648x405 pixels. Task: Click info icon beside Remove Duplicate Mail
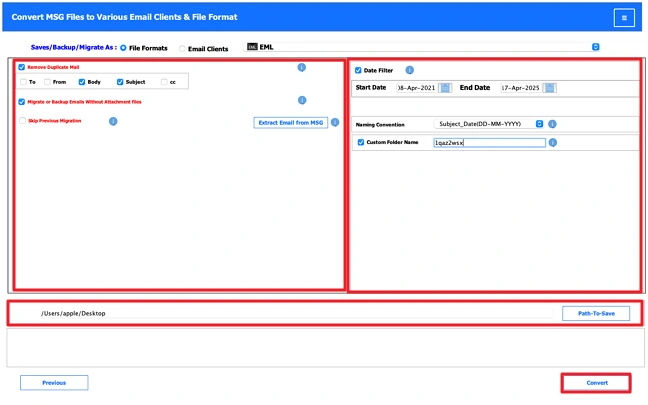tap(302, 67)
